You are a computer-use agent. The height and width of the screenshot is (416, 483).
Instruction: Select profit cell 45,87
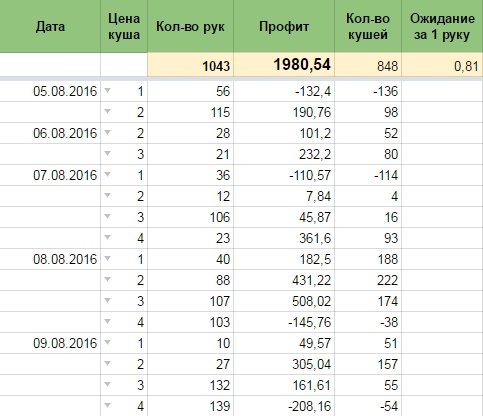(x=284, y=217)
